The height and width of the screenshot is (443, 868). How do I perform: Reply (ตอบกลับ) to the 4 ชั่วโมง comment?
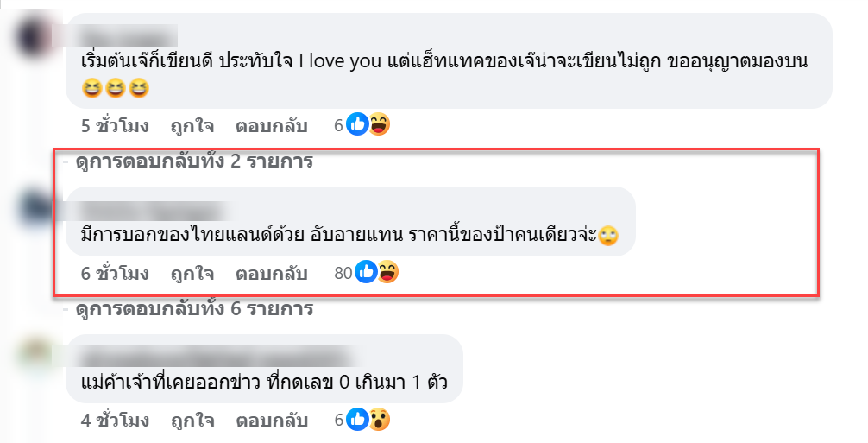[272, 421]
